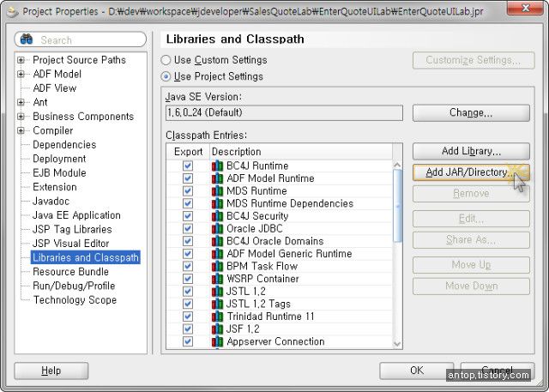Uncheck Export for MDS Runtime
The width and height of the screenshot is (549, 392).
click(x=188, y=190)
